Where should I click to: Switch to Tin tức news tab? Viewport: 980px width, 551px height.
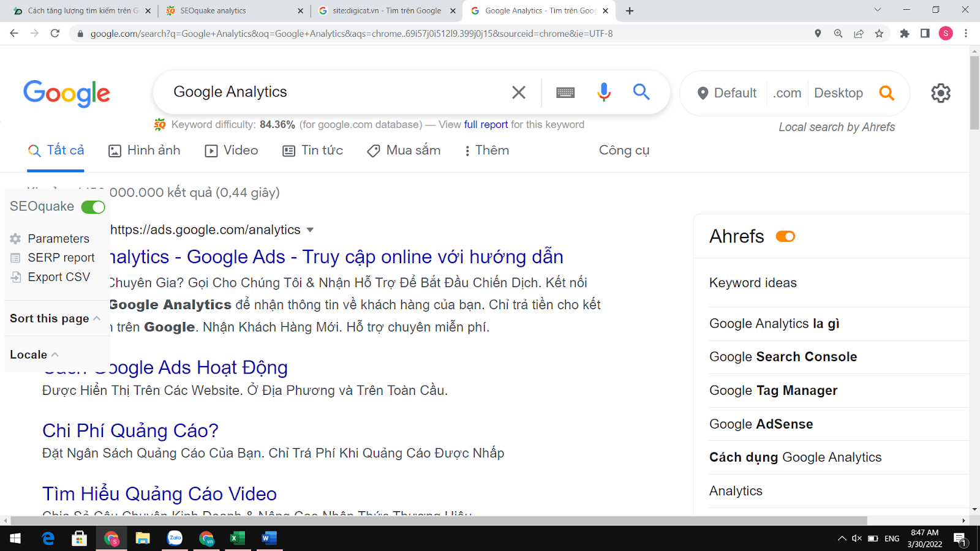pyautogui.click(x=312, y=151)
